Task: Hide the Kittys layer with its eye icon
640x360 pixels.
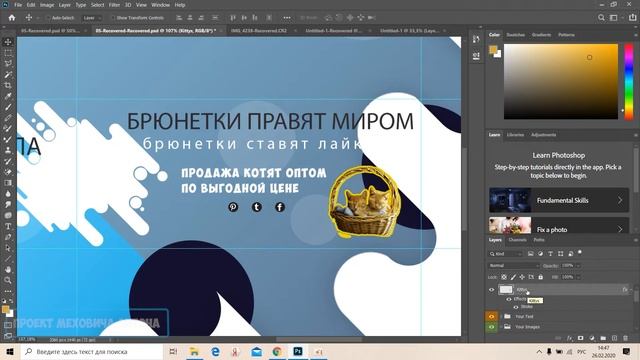Action: pyautogui.click(x=491, y=290)
